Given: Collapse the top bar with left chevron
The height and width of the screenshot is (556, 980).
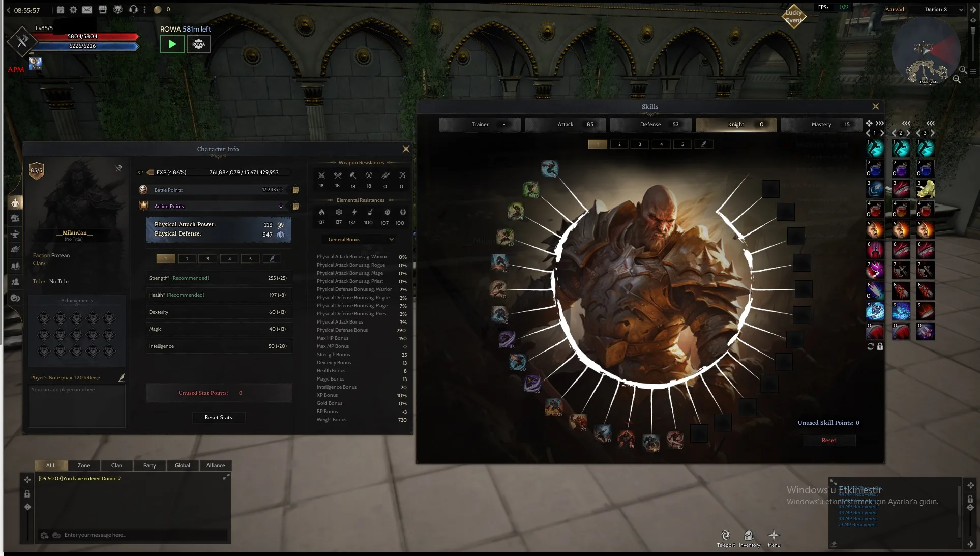Looking at the screenshot, I should pos(8,10).
